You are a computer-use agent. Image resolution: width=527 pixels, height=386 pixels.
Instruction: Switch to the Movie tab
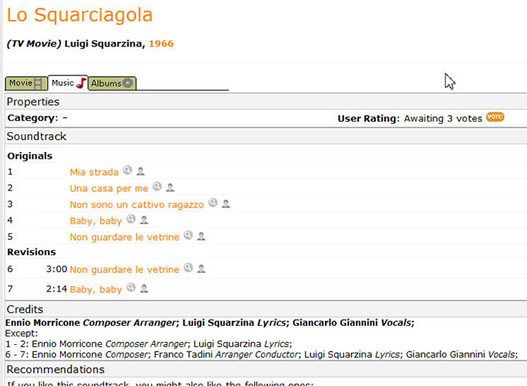[26, 83]
